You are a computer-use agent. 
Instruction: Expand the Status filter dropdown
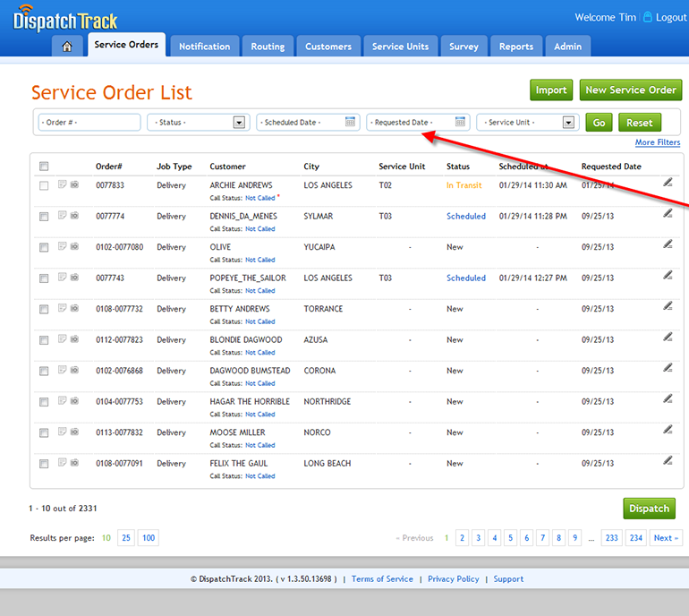click(239, 123)
